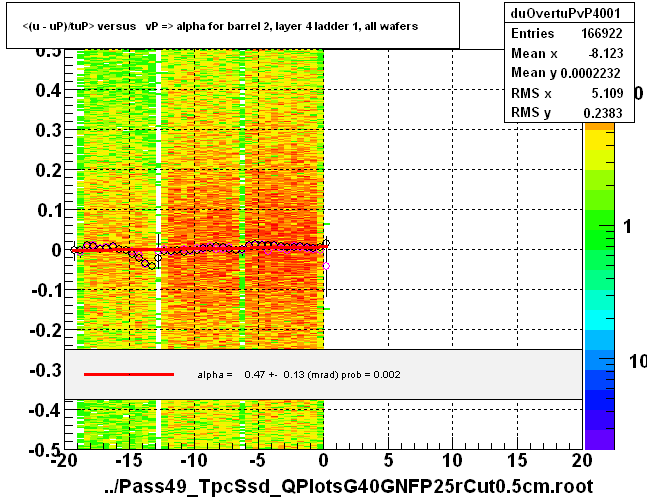Click the y-axis label -0.4

pos(45,410)
